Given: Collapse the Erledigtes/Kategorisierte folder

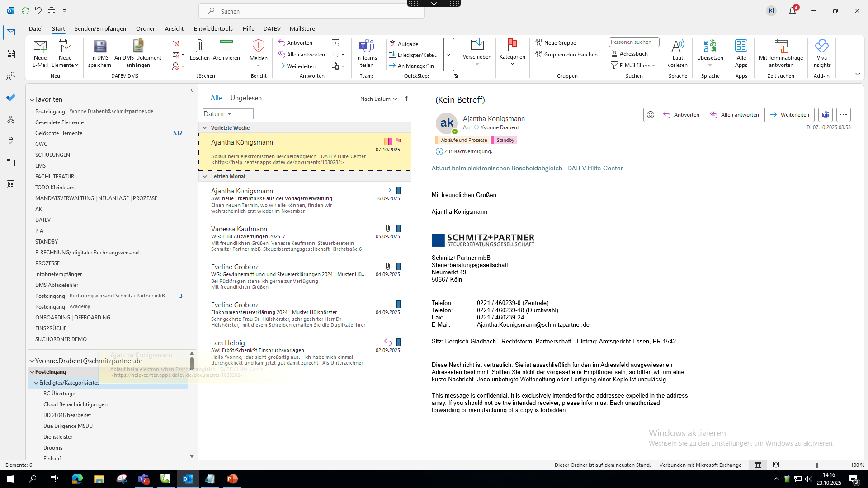Looking at the screenshot, I should click(x=36, y=383).
